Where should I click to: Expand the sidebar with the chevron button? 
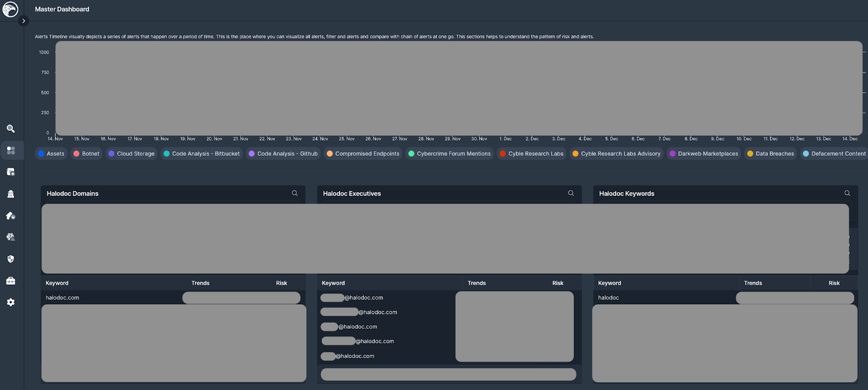23,21
